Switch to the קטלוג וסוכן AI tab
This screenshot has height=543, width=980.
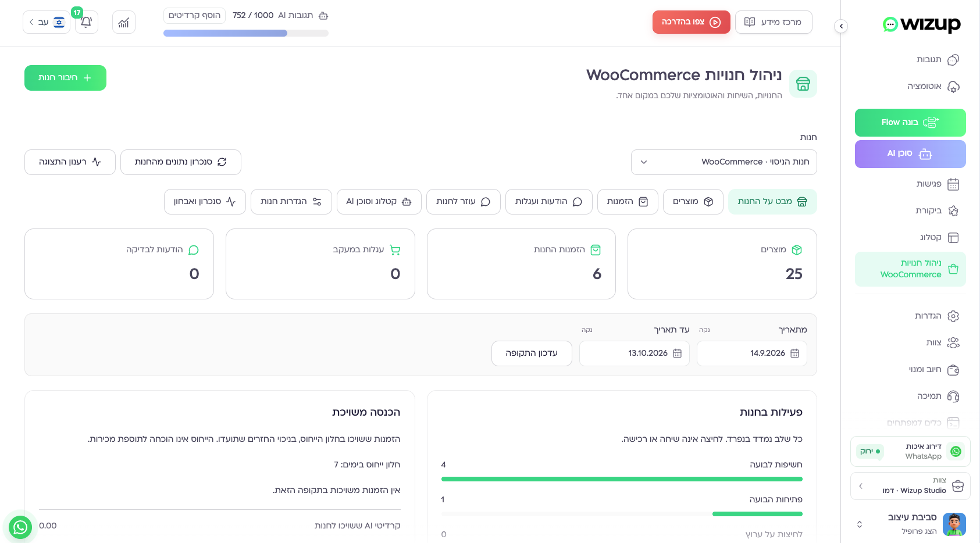coord(379,202)
